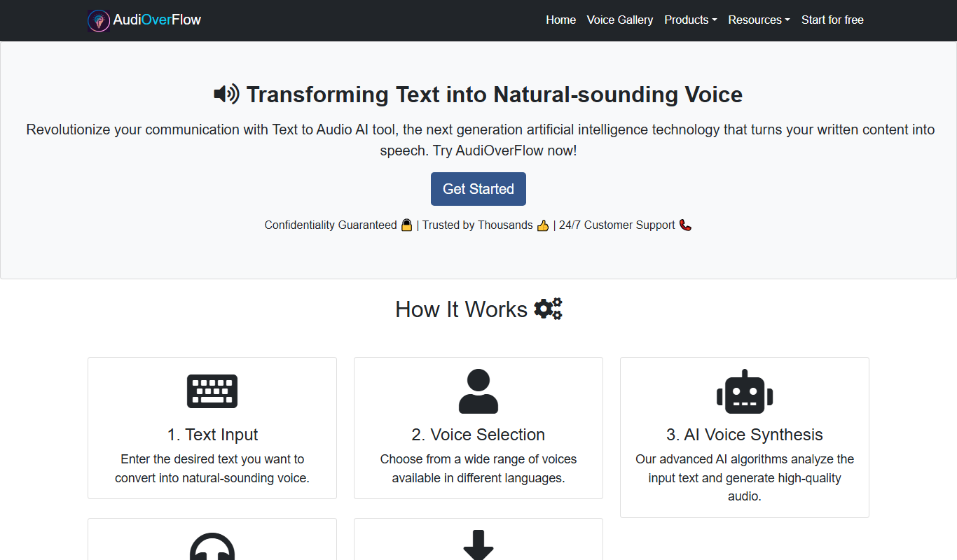Click the '24/7 Customer Support' text
The height and width of the screenshot is (560, 957).
(x=617, y=225)
